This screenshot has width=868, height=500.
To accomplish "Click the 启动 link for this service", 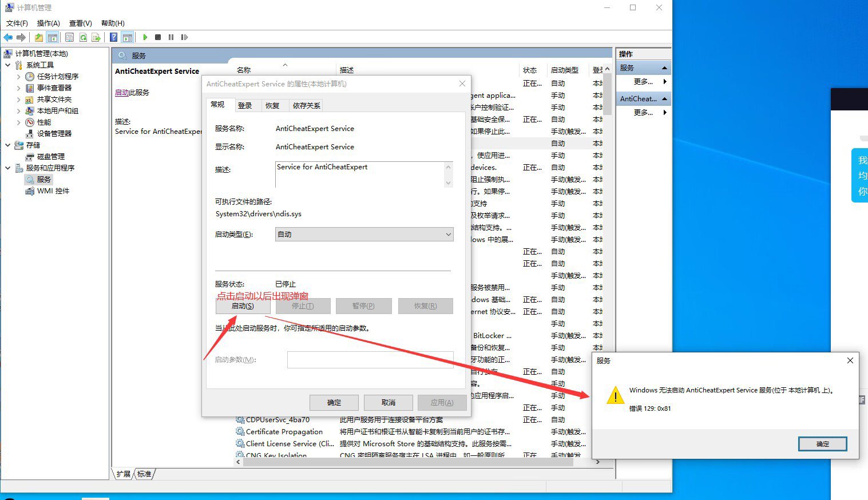I will pos(122,92).
